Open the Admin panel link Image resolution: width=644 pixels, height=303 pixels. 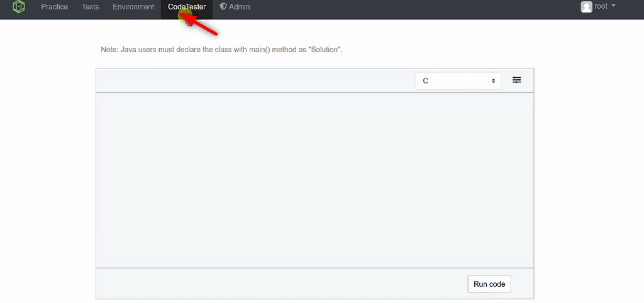[239, 7]
